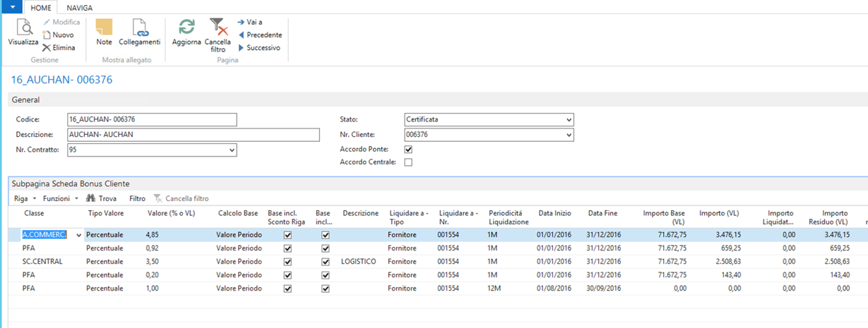The image size is (868, 328).
Task: Click the Filtro button in subpage
Action: [137, 198]
